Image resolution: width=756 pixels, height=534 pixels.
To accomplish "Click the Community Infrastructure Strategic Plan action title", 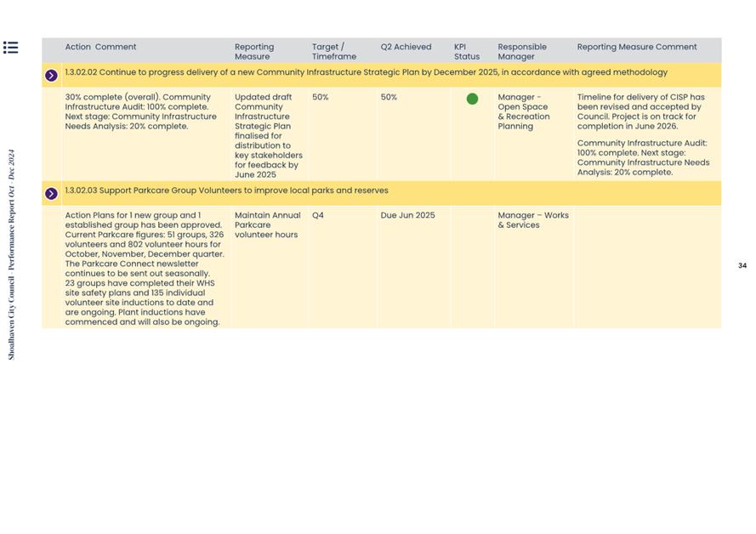I will [x=366, y=73].
